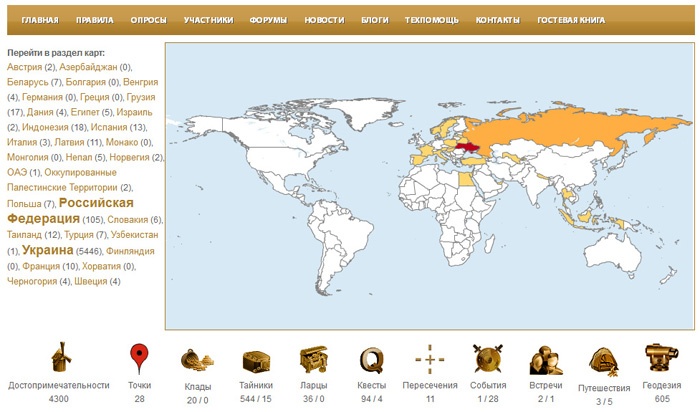Select the УЧАСТНИКИ menu item
Viewport: 700px width, 412px height.
coord(208,20)
